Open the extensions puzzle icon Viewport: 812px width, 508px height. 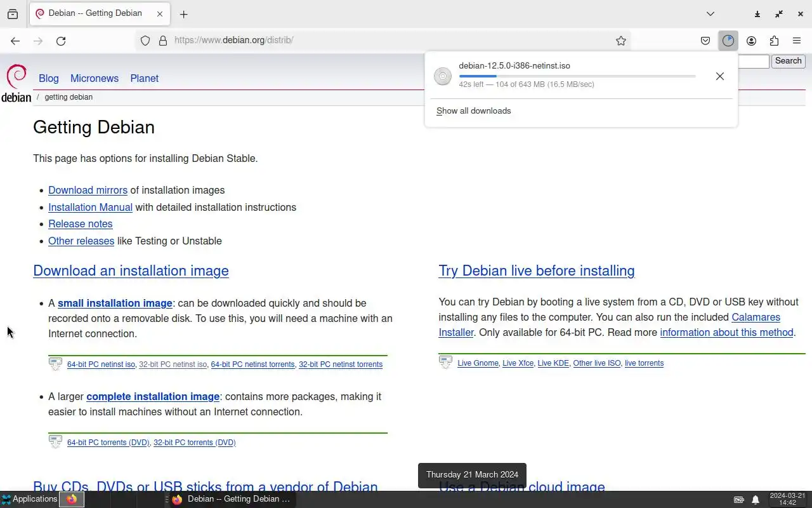pos(774,41)
